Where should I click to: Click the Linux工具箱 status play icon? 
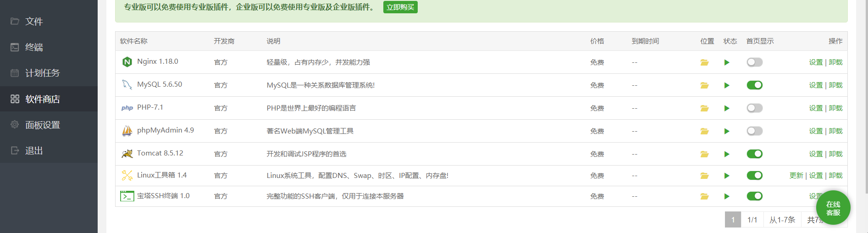click(x=727, y=176)
